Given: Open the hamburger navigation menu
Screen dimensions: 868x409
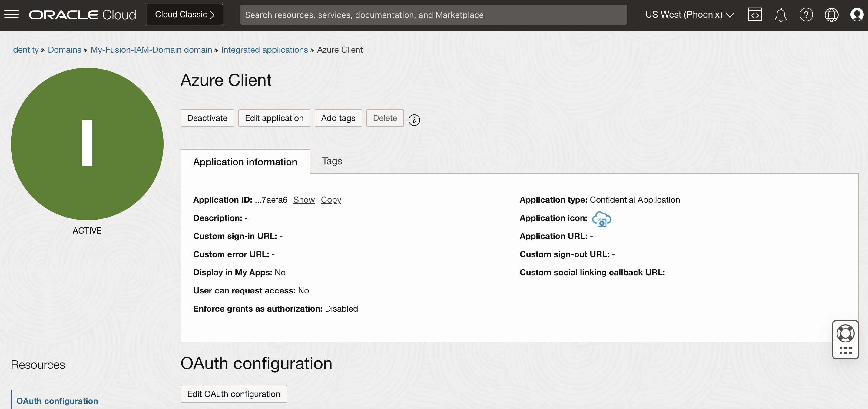Looking at the screenshot, I should point(12,15).
